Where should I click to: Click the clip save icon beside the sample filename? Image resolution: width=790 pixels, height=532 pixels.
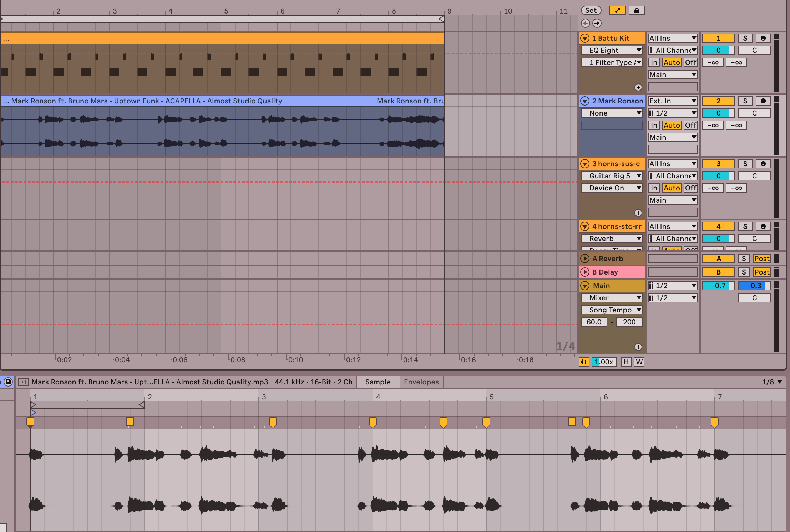coord(8,382)
